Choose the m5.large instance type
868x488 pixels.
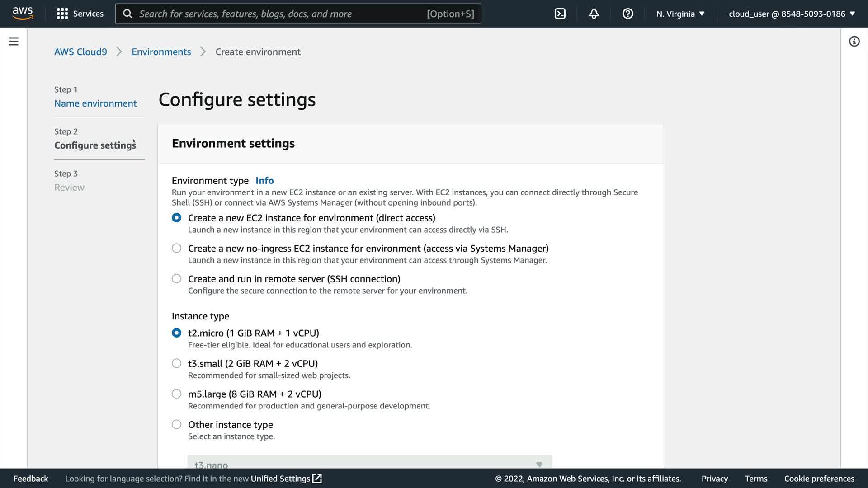tap(176, 394)
